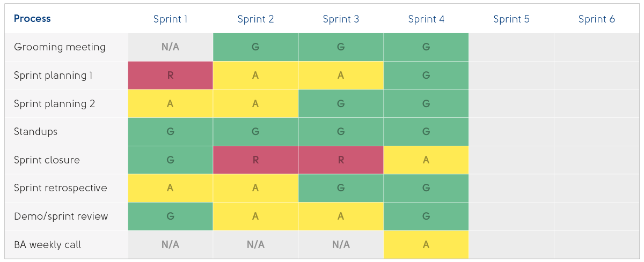Click the N/A Grooming meeting cell in Sprint 1
This screenshot has height=262, width=644.
[170, 47]
